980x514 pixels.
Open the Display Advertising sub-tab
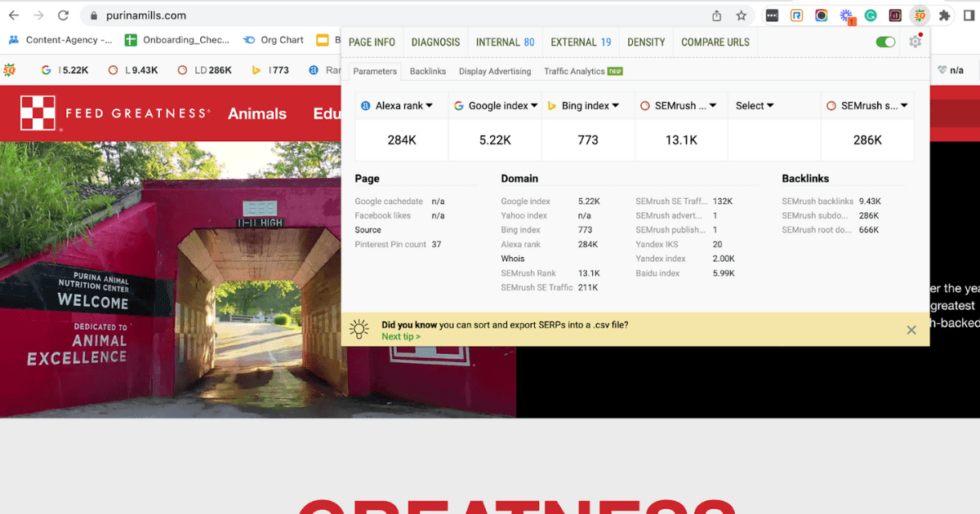(495, 71)
